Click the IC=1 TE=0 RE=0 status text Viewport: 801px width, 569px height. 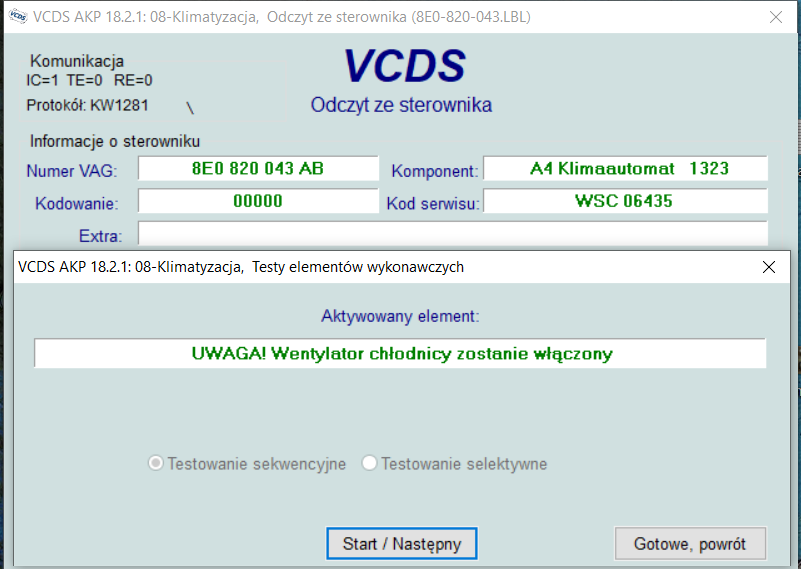pyautogui.click(x=89, y=80)
